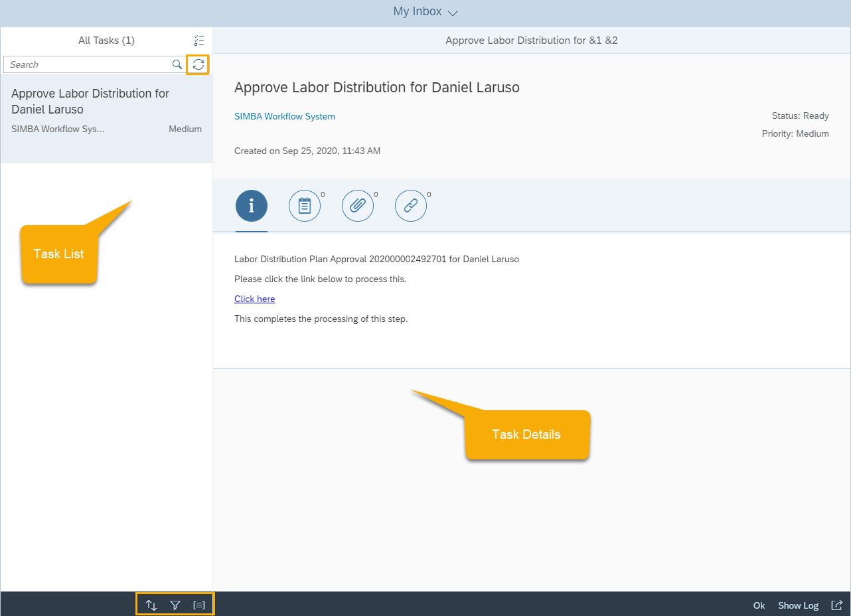Open the sort options icon
Screen dimensions: 851x616
[x=151, y=605]
